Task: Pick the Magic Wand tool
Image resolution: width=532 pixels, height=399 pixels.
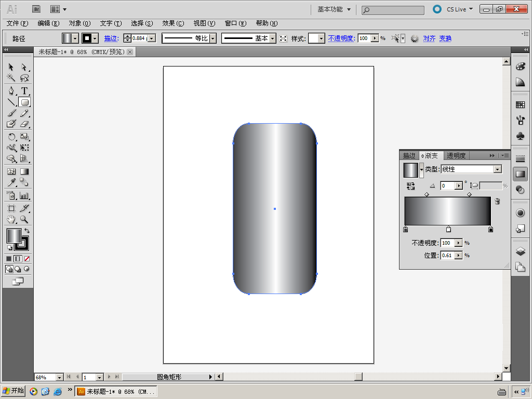Action: click(x=11, y=78)
